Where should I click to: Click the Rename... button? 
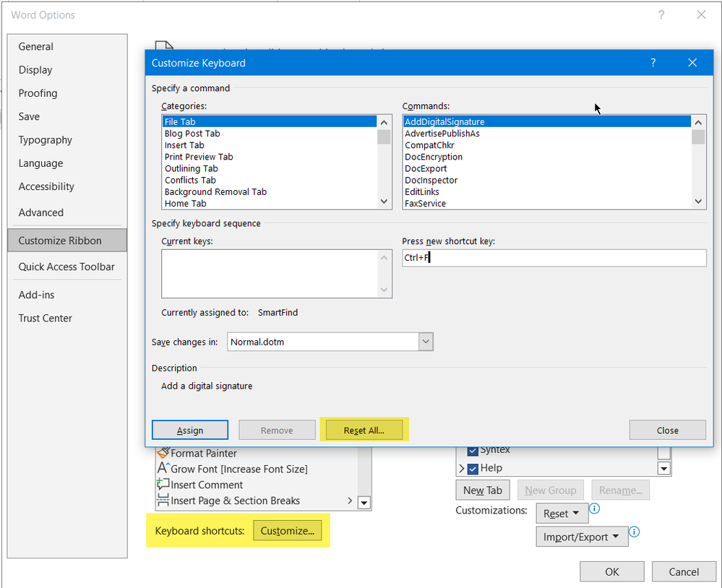click(x=620, y=490)
